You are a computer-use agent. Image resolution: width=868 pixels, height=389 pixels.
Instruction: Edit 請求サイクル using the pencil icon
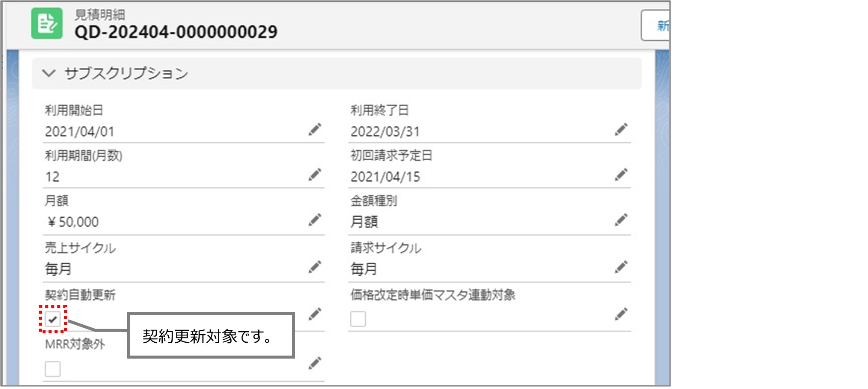click(x=620, y=266)
